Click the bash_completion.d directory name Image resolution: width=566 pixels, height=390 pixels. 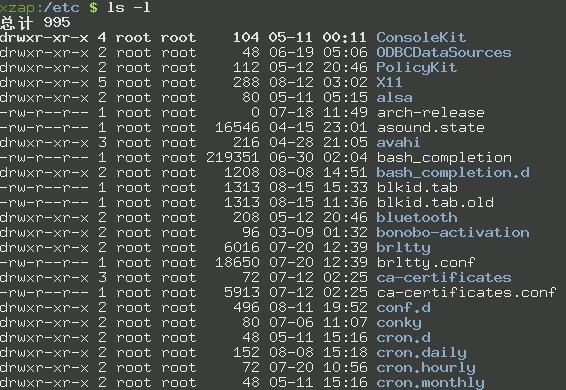[x=453, y=173]
